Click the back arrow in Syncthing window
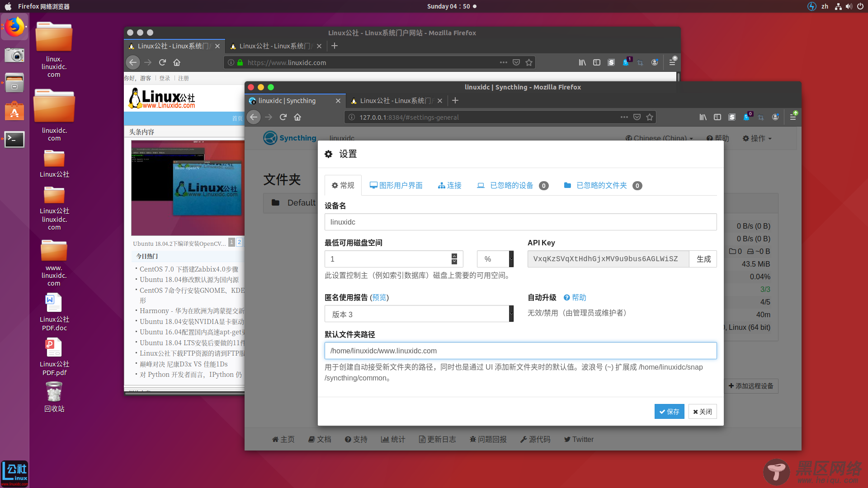868x488 pixels. coord(254,117)
